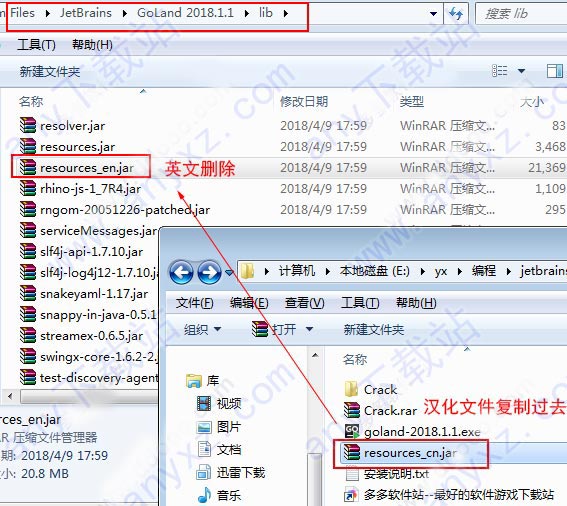Click the blue Back navigation arrow

point(181,272)
